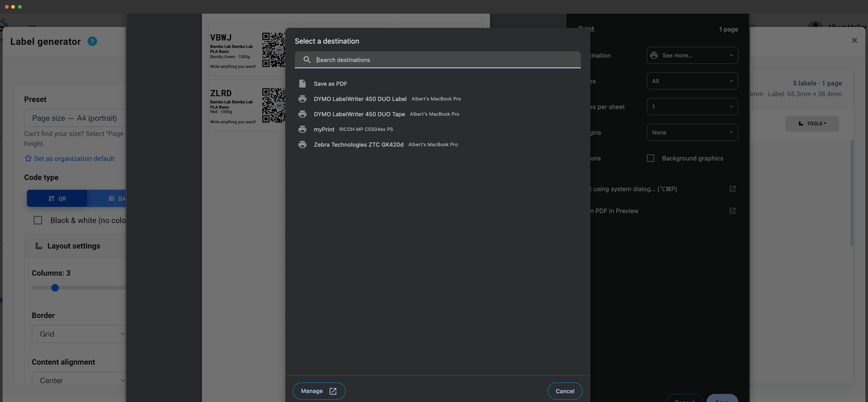
Task: Click printer icon beside DYMO LabelWriter 450 DUO Tape
Action: click(x=303, y=114)
